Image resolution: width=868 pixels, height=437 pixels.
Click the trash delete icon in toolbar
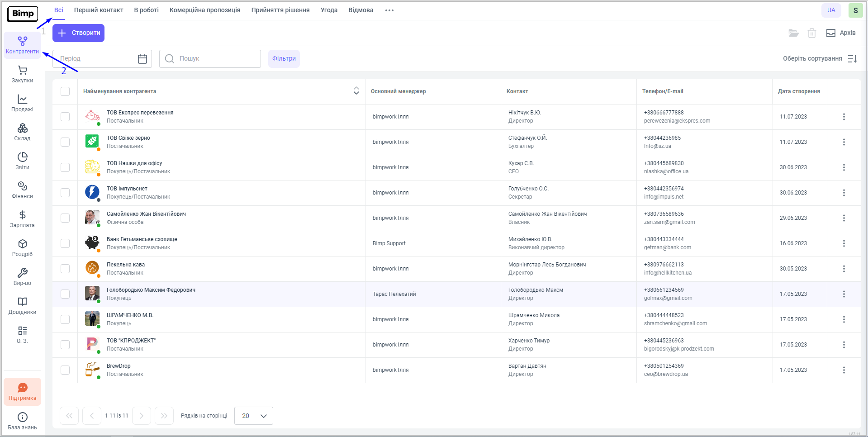[811, 33]
